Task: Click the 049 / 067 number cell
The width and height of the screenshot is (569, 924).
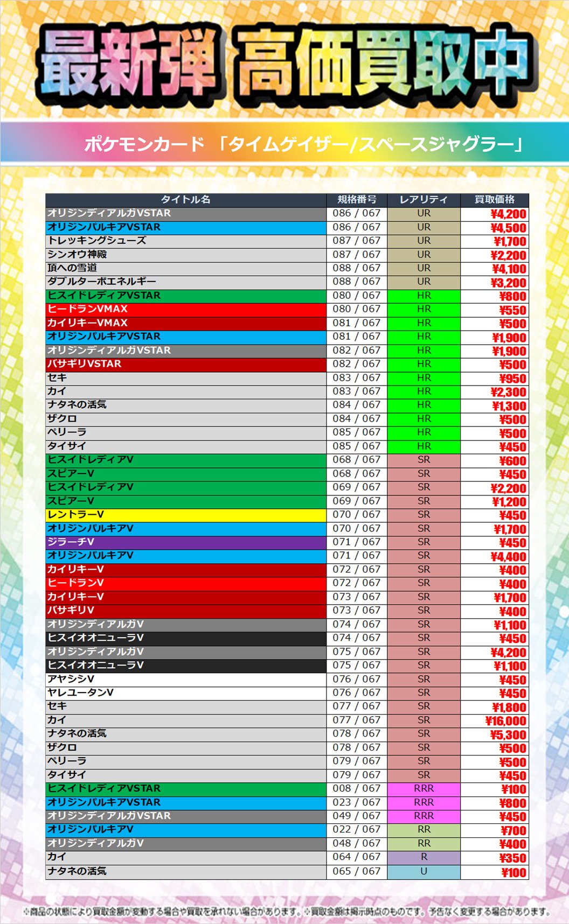Action: coord(357,816)
